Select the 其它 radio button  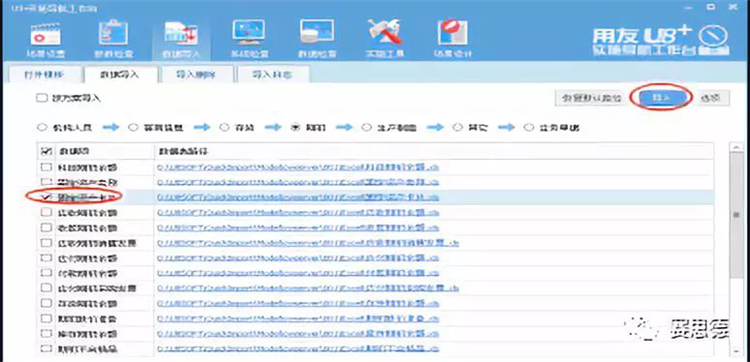point(458,128)
